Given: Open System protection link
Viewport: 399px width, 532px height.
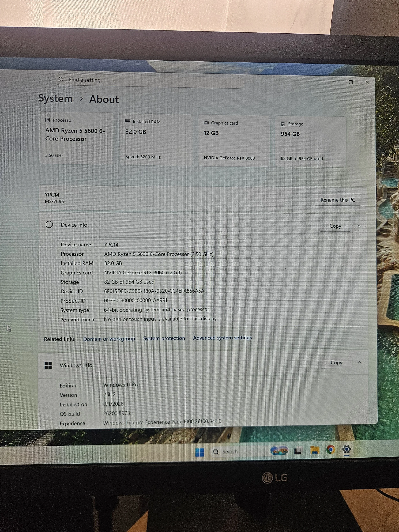Looking at the screenshot, I should tap(164, 338).
